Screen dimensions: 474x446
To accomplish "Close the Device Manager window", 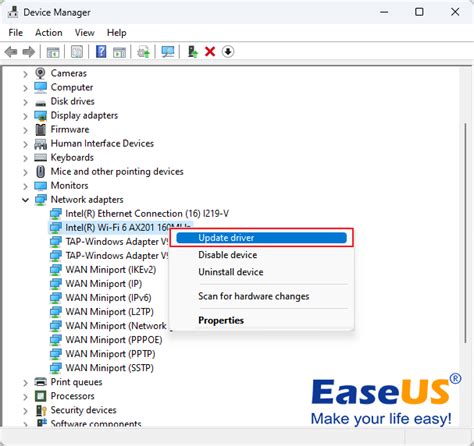I will pyautogui.click(x=455, y=12).
